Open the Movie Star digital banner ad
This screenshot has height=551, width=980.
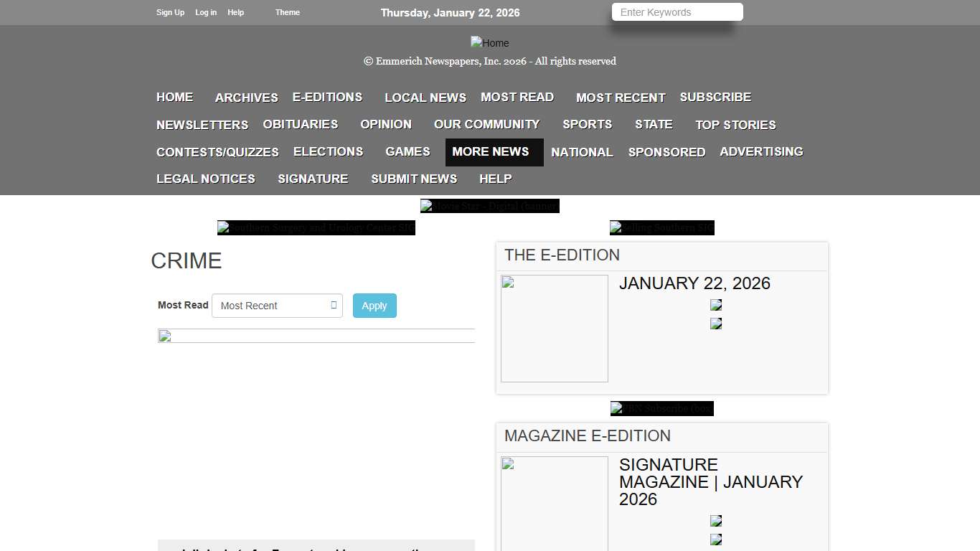pyautogui.click(x=489, y=206)
